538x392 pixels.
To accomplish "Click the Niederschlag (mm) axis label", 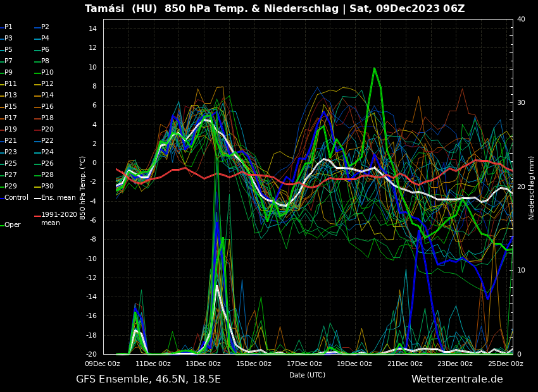I will [x=532, y=187].
